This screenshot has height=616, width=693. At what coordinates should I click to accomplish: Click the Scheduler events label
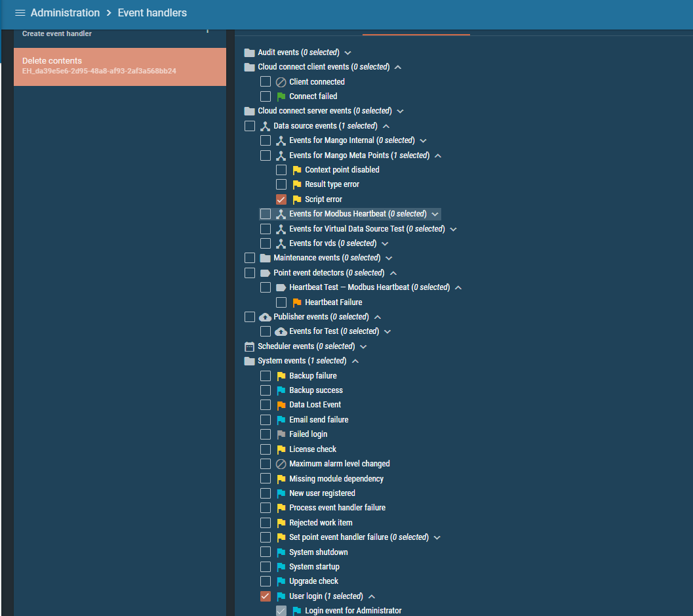(x=306, y=346)
